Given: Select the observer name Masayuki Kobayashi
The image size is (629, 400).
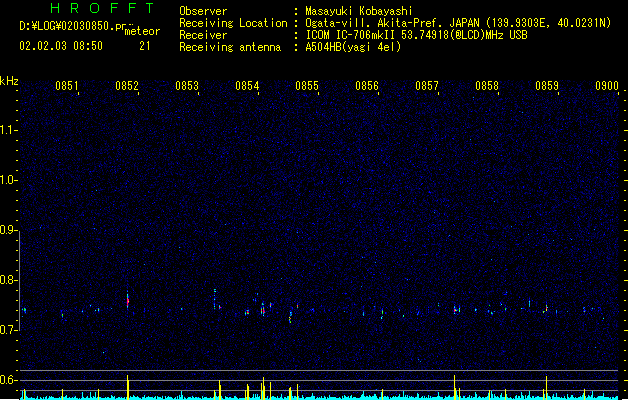Looking at the screenshot, I should [x=359, y=11].
